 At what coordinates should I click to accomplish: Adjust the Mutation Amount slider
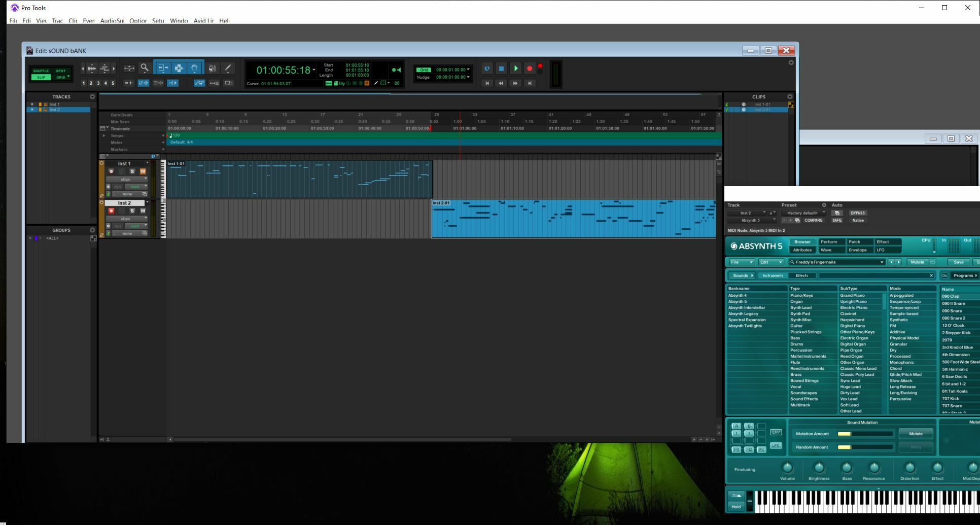(x=865, y=434)
